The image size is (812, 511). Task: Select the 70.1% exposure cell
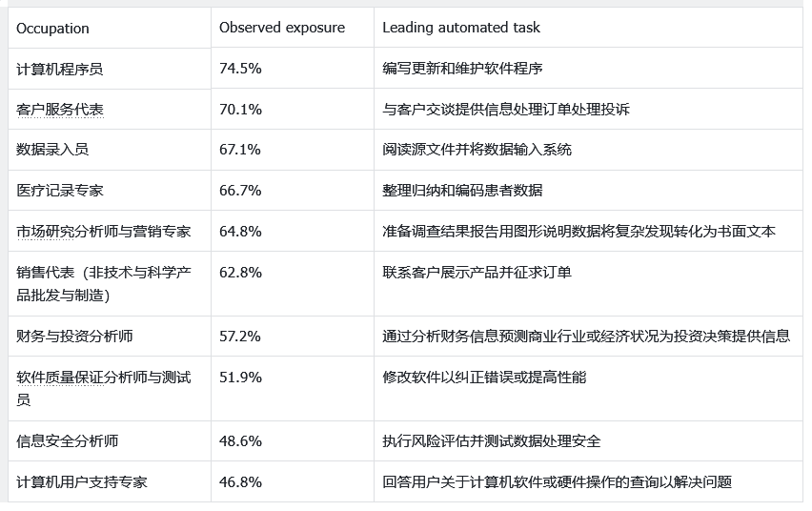click(x=240, y=110)
